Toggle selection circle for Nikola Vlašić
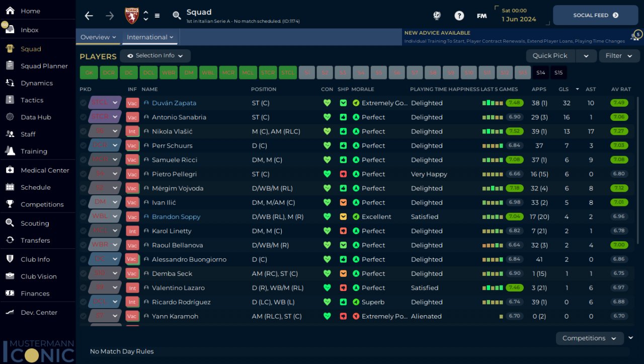This screenshot has height=364, width=644. click(x=83, y=131)
